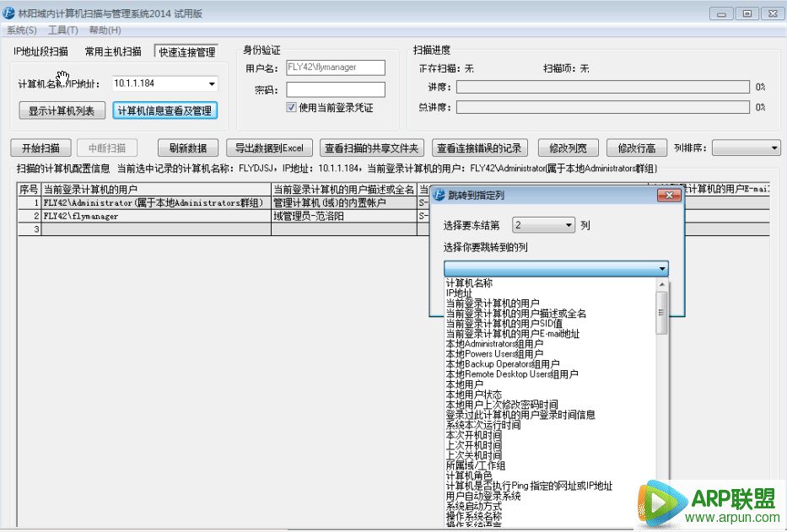Close the 跳转到指定列 dialog
The width and height of the screenshot is (787, 532).
coord(669,195)
